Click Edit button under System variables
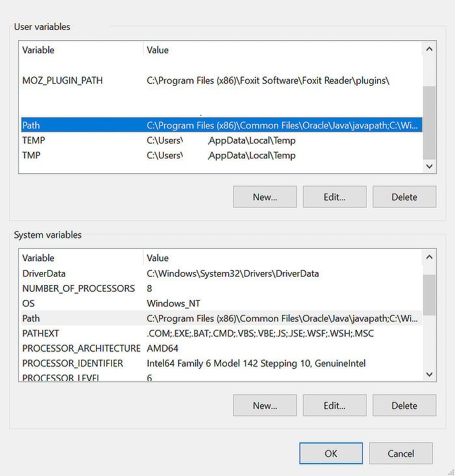The height and width of the screenshot is (476, 455). [334, 405]
